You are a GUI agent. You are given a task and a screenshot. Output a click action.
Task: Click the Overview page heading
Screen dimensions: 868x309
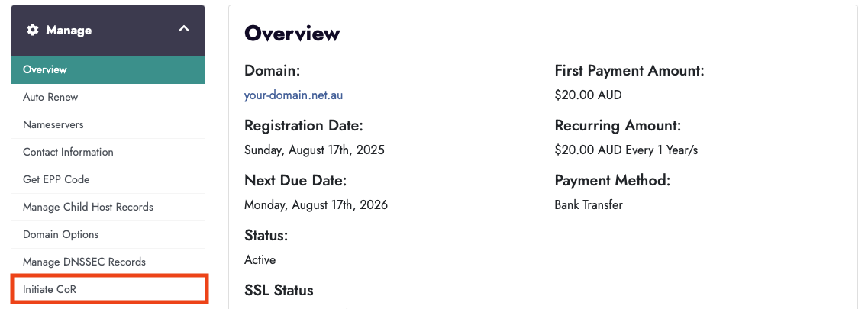pyautogui.click(x=292, y=34)
